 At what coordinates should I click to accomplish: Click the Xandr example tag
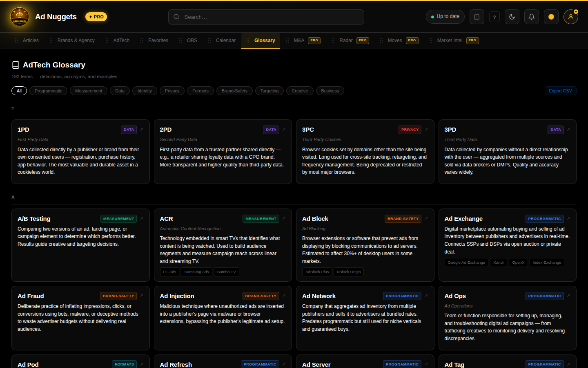point(499,263)
